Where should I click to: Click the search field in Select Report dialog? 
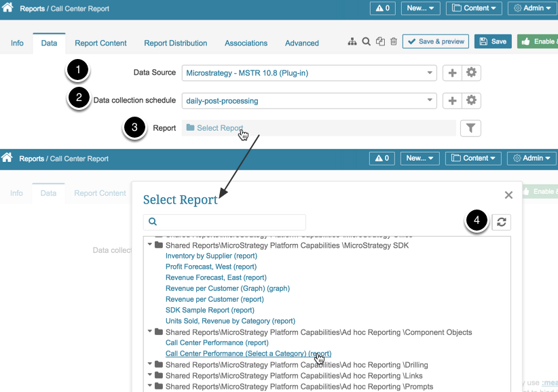click(x=225, y=222)
